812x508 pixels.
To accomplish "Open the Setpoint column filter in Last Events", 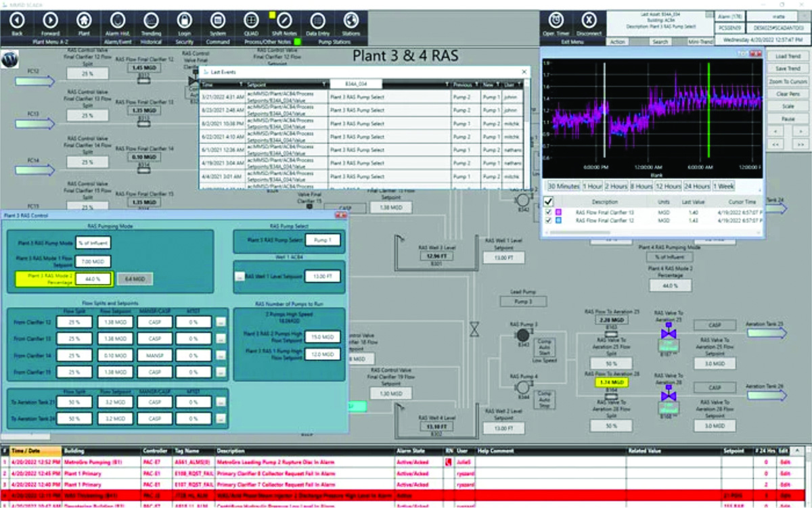I will click(x=325, y=84).
